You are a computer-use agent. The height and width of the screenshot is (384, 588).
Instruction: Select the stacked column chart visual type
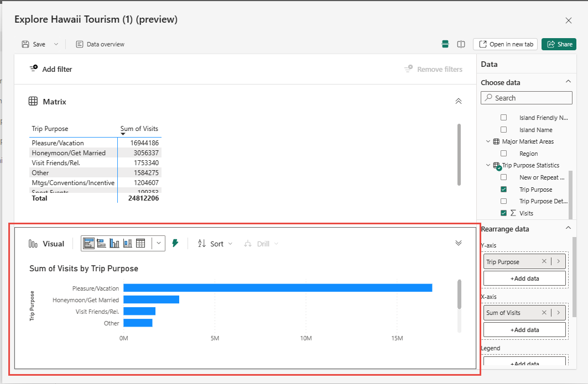point(127,244)
